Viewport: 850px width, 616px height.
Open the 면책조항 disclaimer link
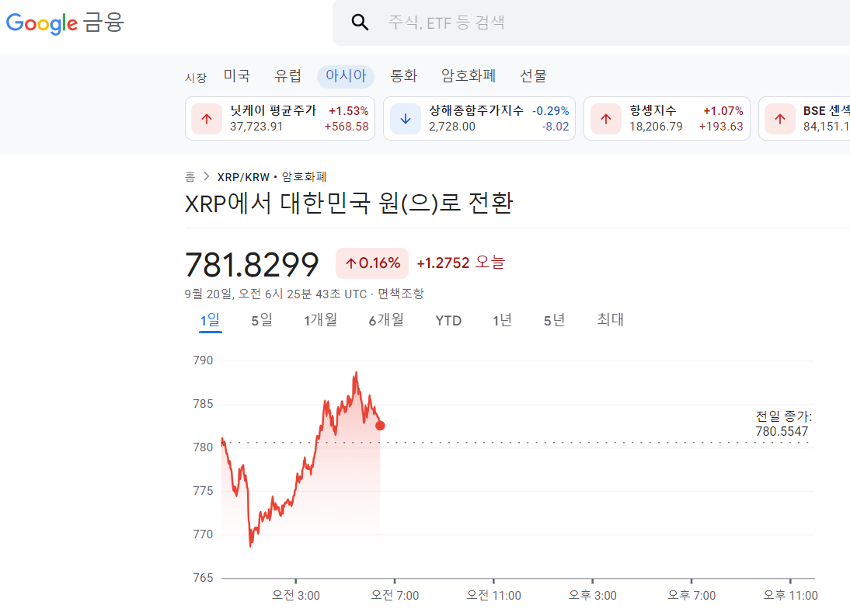pyautogui.click(x=401, y=294)
